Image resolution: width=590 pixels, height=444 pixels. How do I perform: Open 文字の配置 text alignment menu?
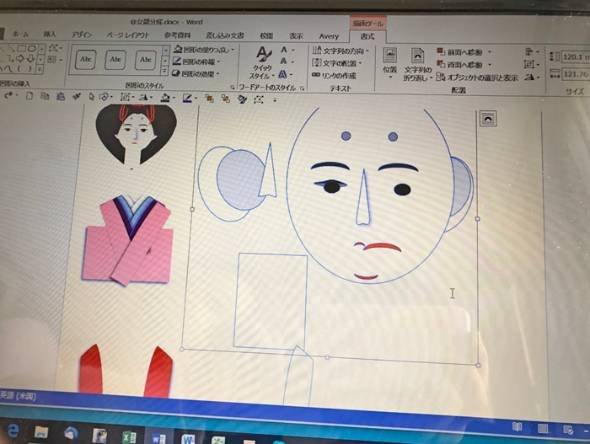click(338, 63)
